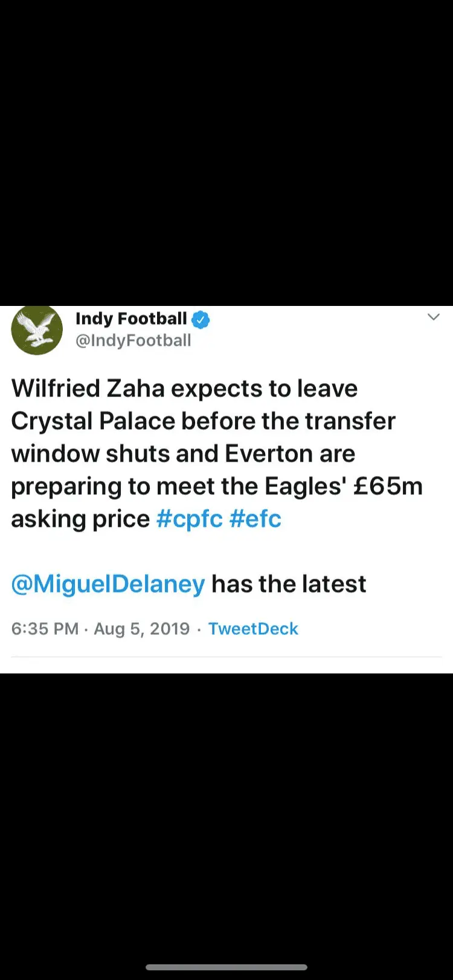Open the TweetDeck source link

253,629
